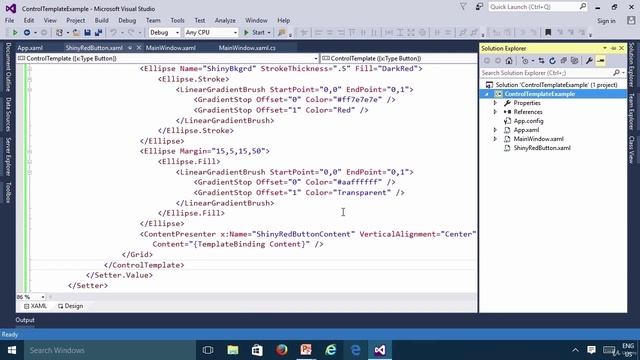Refresh the Solution Explorer tree
This screenshot has height=360, width=640.
[x=552, y=61]
